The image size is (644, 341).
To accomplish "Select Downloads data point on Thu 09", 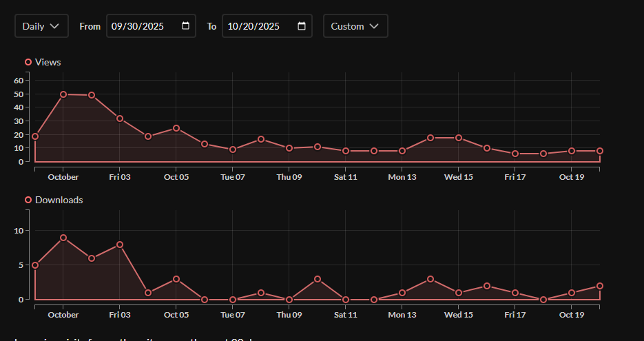I will click(x=289, y=300).
